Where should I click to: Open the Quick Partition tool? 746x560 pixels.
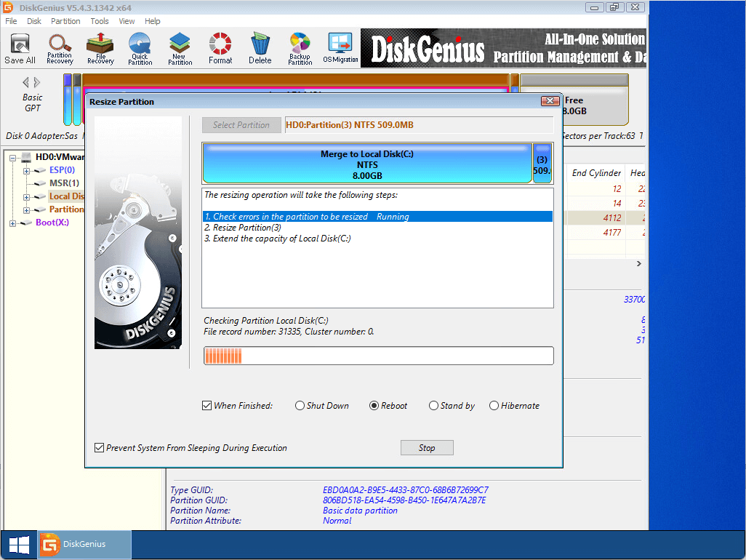(x=140, y=49)
